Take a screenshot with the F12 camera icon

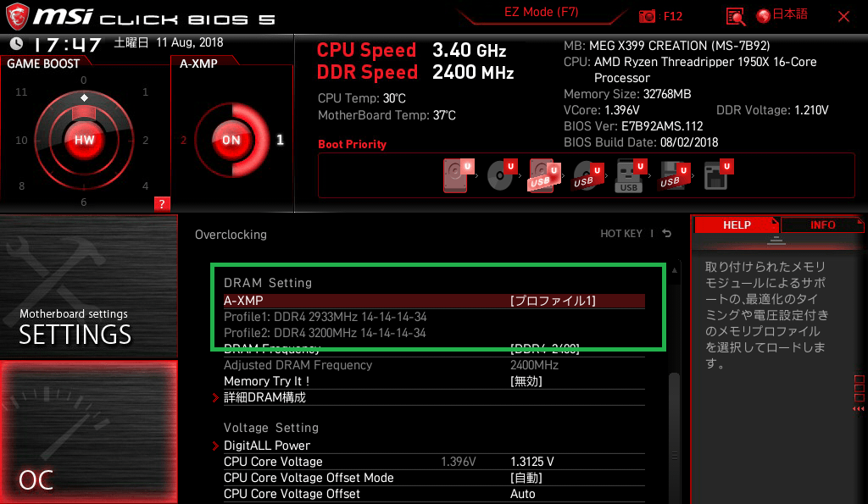(x=647, y=16)
